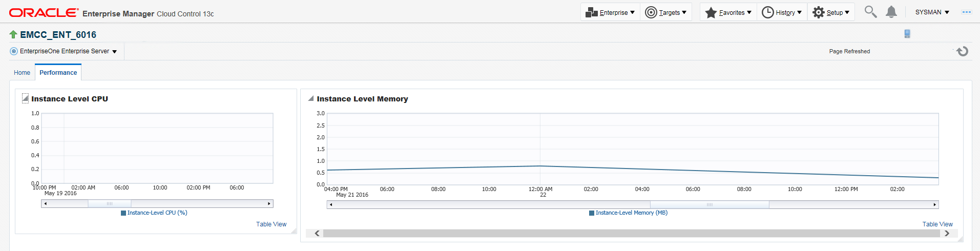Click the Memory chart time range slider thumb
The height and width of the screenshot is (251, 980).
coord(710,205)
